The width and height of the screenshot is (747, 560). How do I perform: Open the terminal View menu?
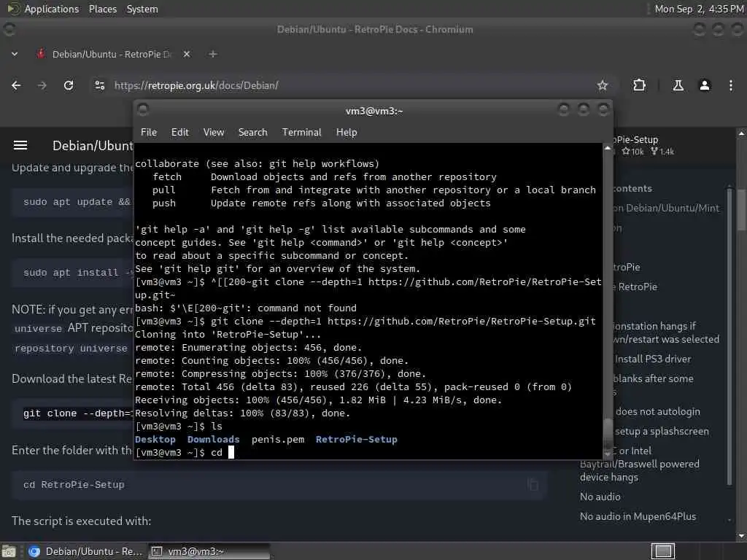click(214, 133)
